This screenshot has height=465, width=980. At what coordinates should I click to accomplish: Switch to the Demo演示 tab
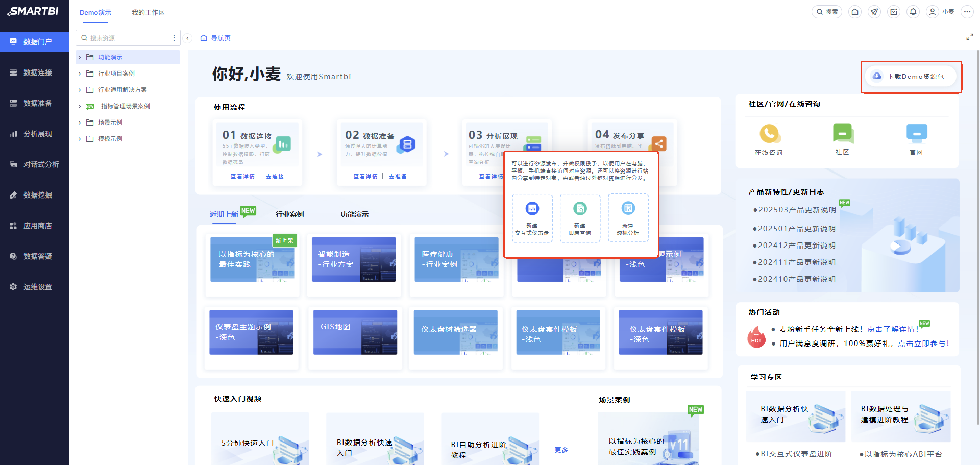tap(95, 12)
